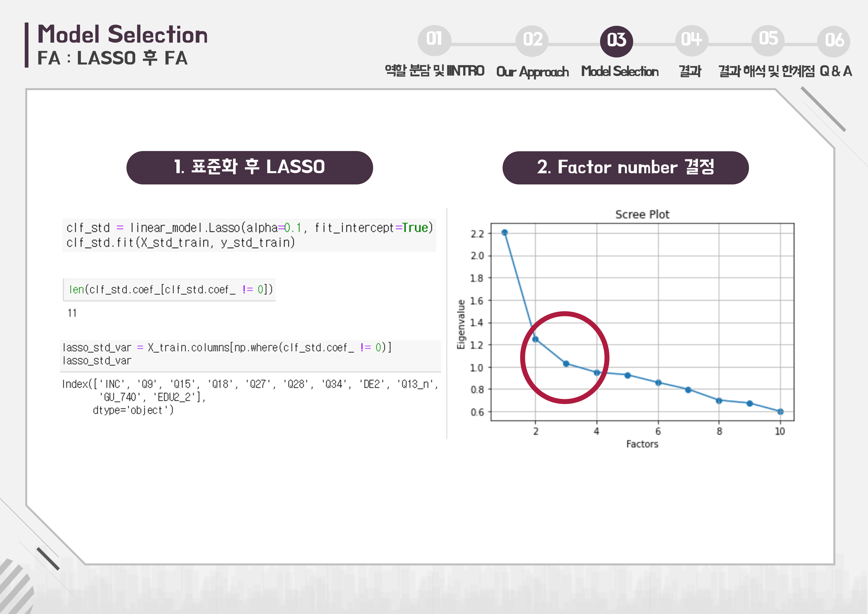This screenshot has height=614, width=868.
Task: Click the '1. 표준화 후 LASSO' banner
Action: tap(249, 168)
